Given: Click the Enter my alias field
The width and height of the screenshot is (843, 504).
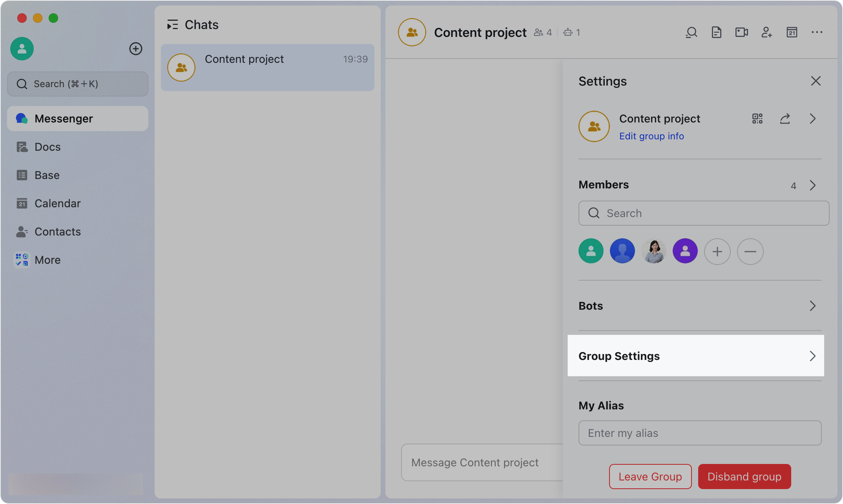Looking at the screenshot, I should [x=700, y=433].
